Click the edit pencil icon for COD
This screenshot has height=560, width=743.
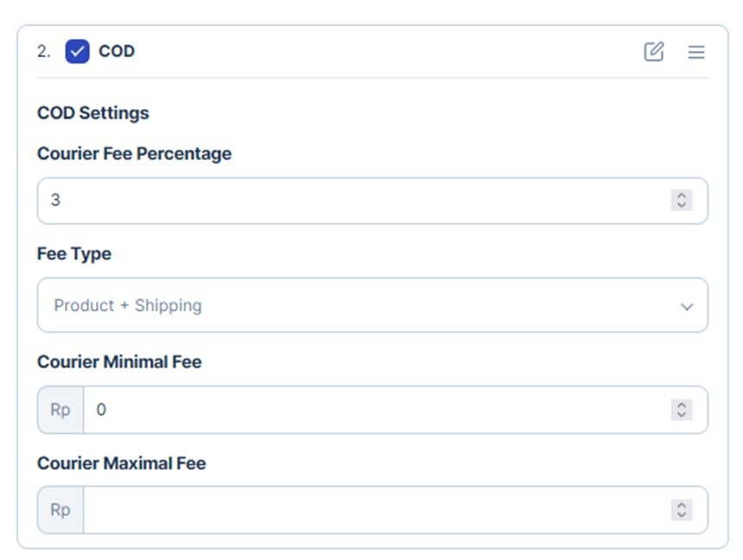[654, 52]
